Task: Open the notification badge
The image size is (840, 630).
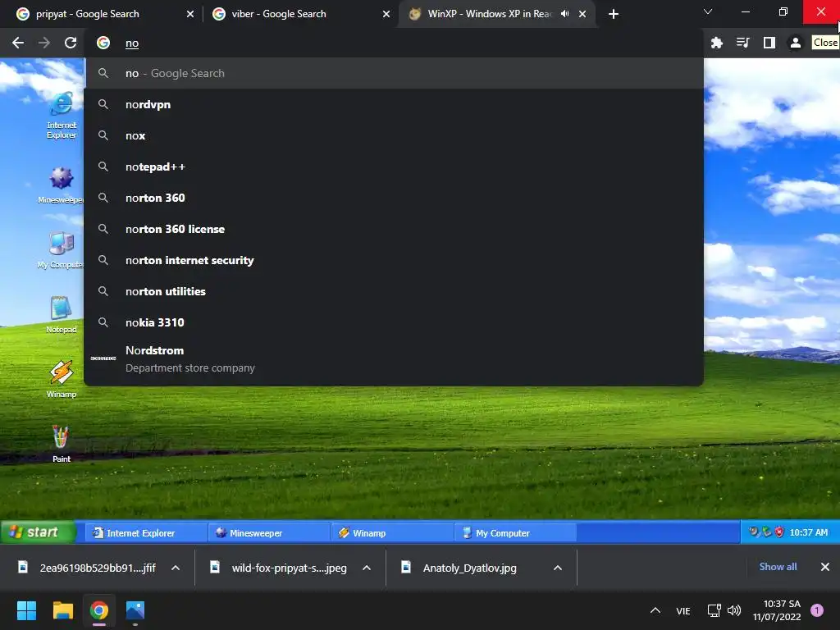Action: click(817, 610)
